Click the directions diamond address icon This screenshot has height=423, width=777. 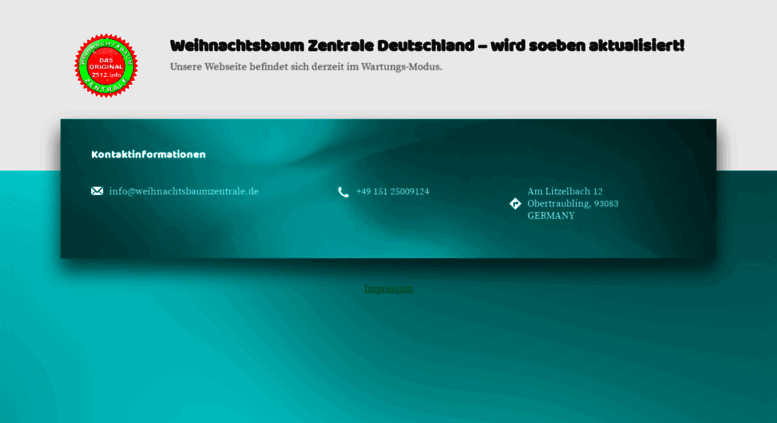tap(515, 204)
